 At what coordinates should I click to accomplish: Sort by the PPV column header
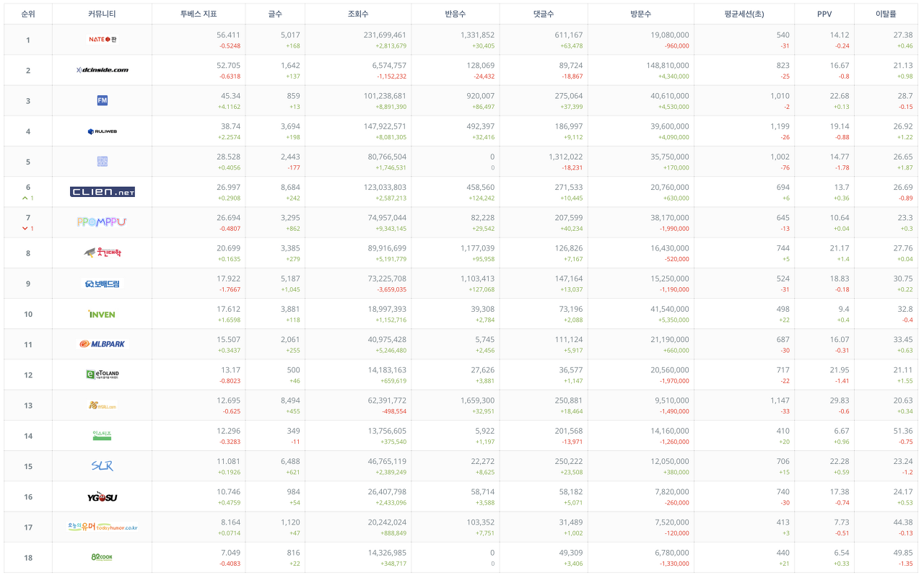[x=824, y=14]
